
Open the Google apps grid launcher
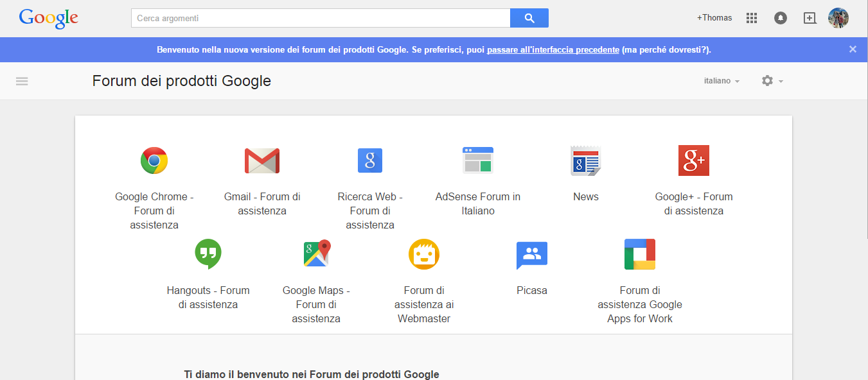pyautogui.click(x=752, y=18)
